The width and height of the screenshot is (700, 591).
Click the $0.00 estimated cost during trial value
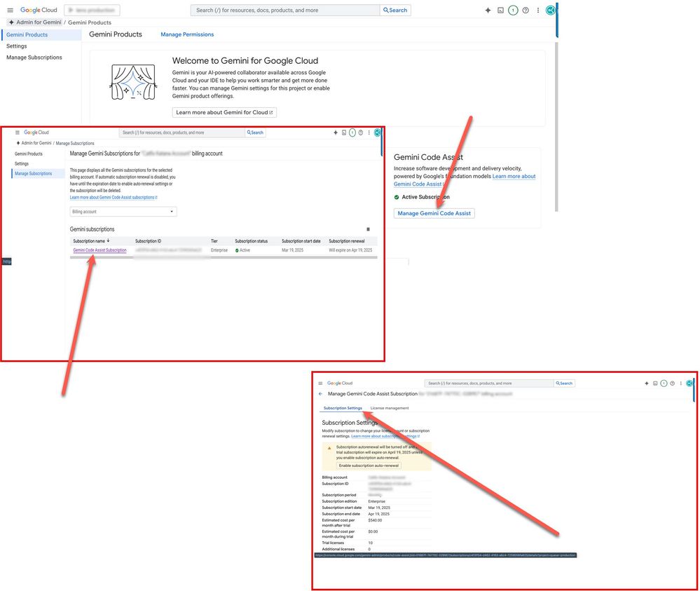pos(373,532)
